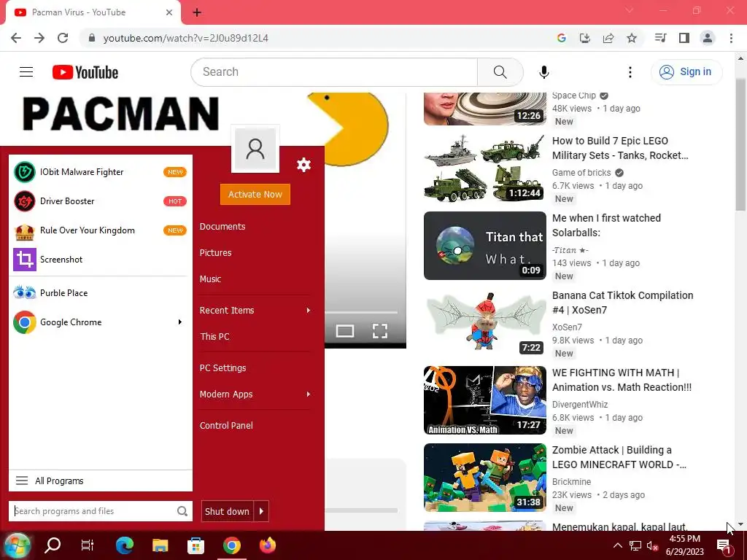Open Rule Over Your Kingdom

tap(100, 230)
